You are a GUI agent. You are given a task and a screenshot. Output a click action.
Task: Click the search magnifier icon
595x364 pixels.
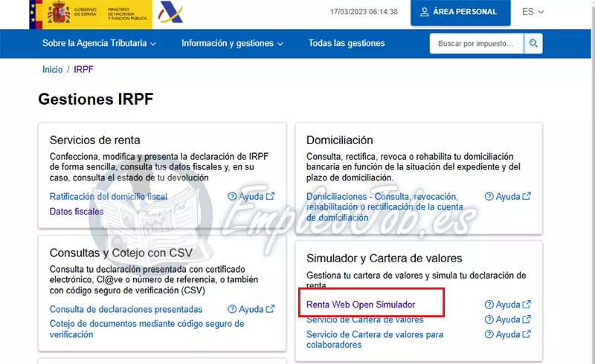[x=533, y=43]
